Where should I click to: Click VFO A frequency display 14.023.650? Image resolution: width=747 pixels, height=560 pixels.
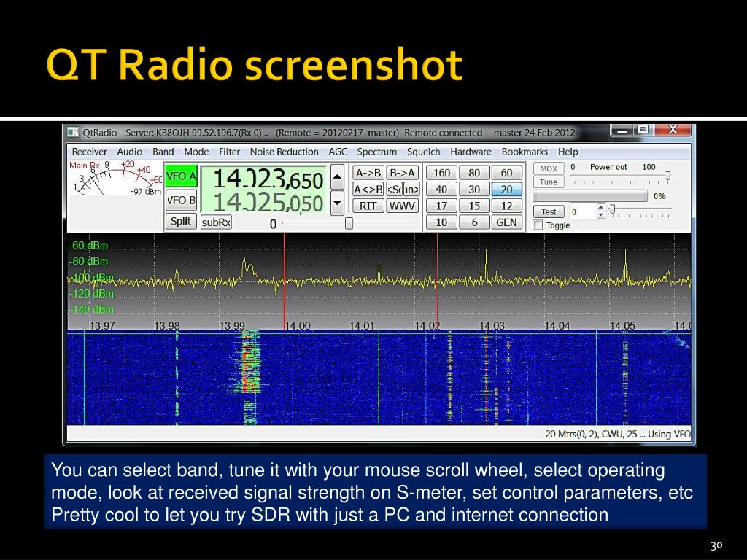click(x=268, y=179)
